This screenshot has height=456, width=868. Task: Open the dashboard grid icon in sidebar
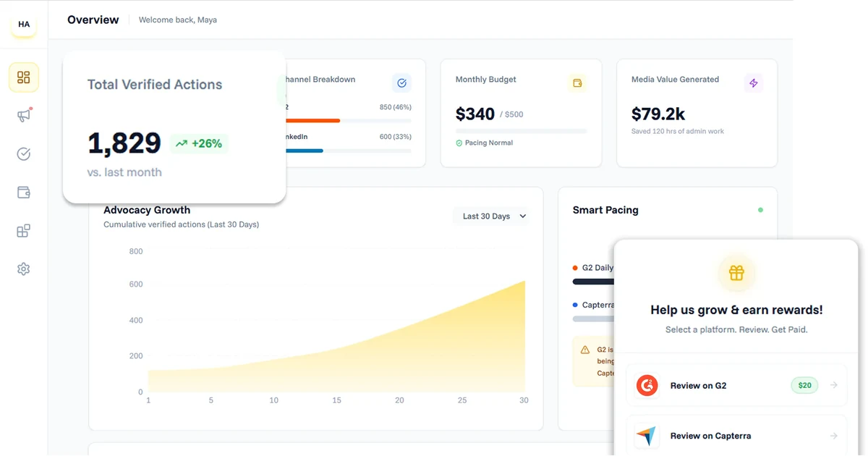tap(24, 77)
